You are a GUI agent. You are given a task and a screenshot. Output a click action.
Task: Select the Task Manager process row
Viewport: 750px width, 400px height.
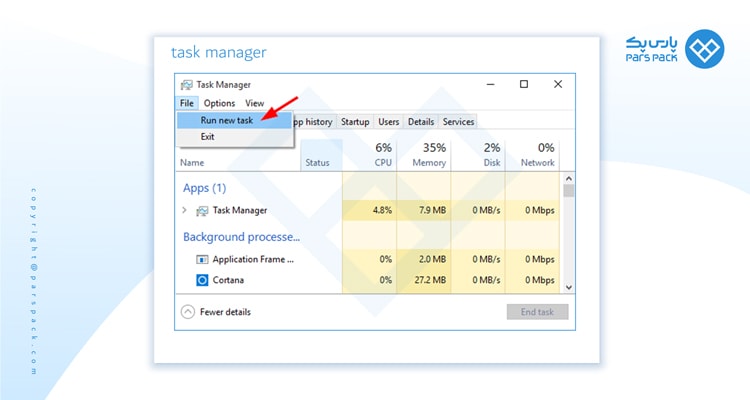[x=368, y=210]
